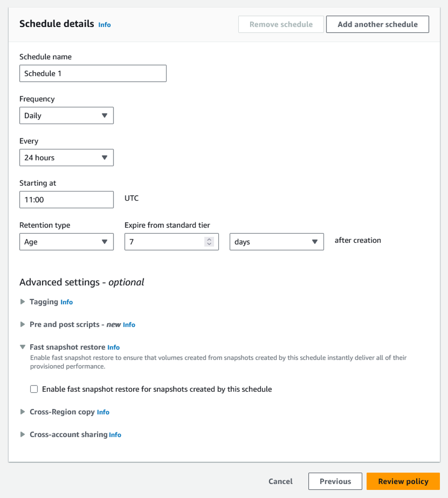
Task: Expand the Tagging section
Action: pos(22,302)
